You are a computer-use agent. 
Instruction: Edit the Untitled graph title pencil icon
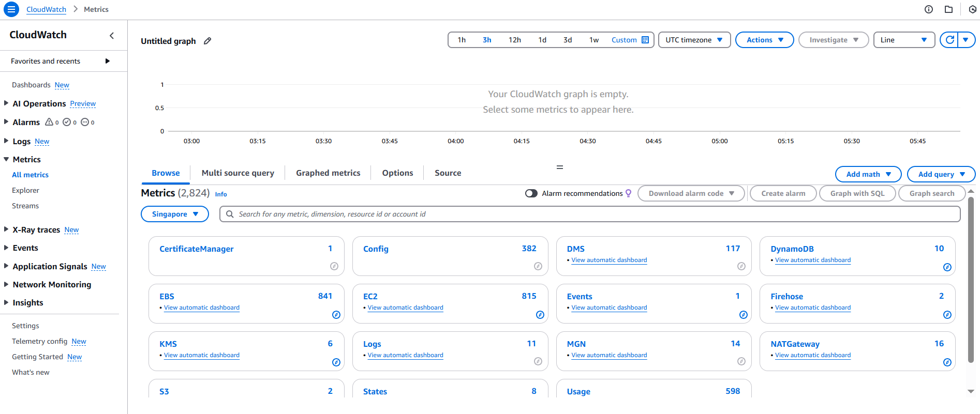point(207,41)
